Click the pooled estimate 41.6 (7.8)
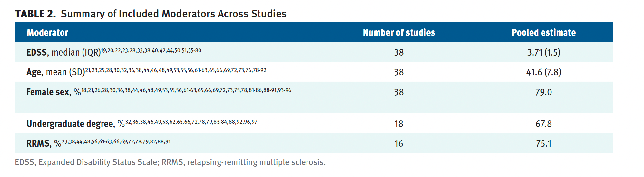The image size is (644, 177). tap(543, 72)
